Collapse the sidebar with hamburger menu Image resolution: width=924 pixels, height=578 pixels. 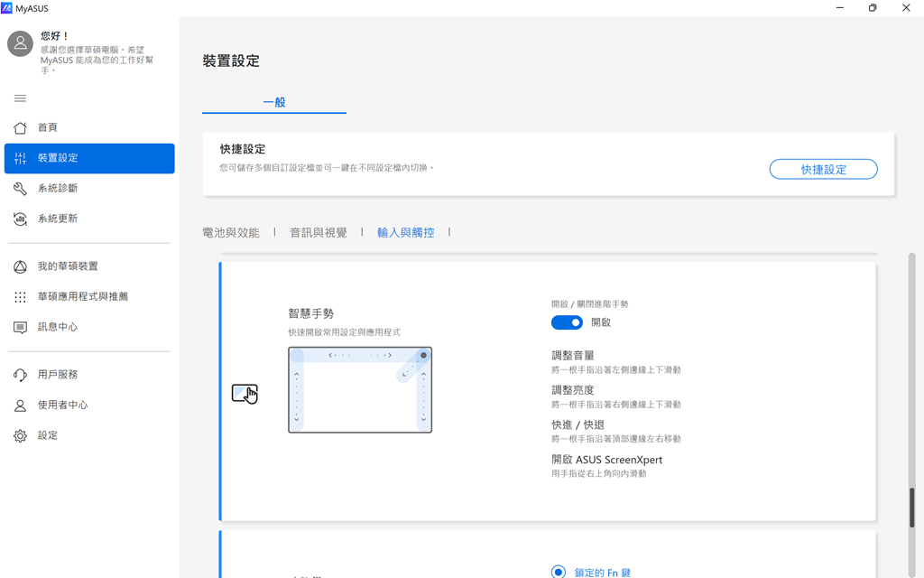click(x=20, y=98)
